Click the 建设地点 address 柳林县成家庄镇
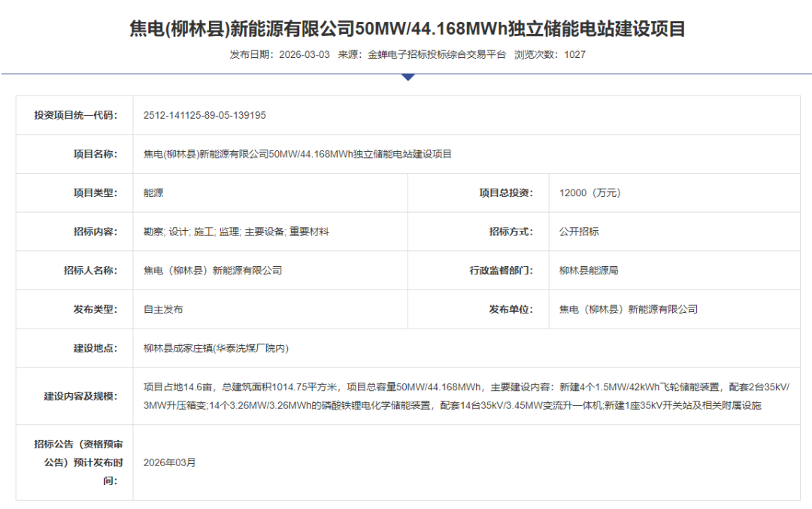 pyautogui.click(x=217, y=348)
